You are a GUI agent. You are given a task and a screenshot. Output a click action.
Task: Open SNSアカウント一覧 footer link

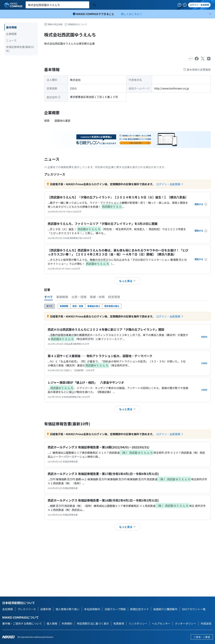click(193, 609)
